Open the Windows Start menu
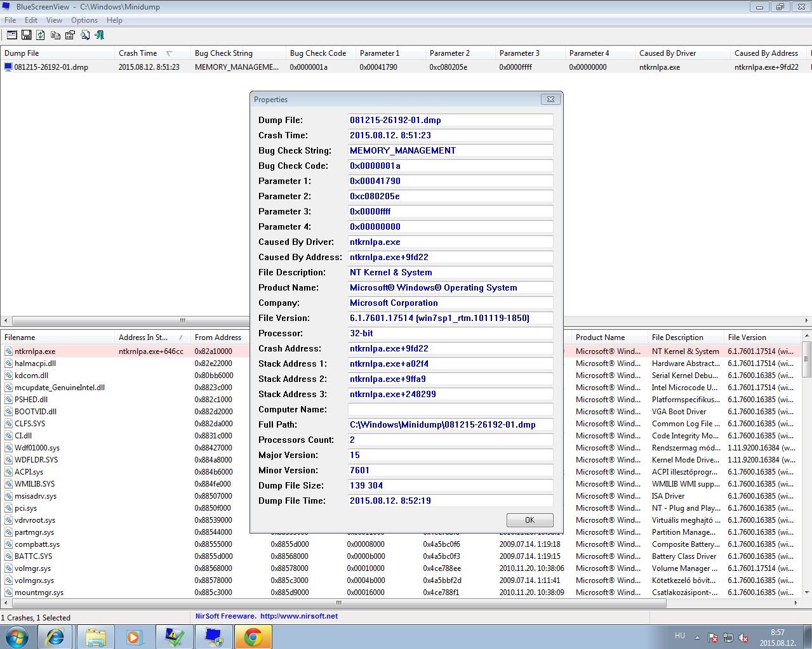Image resolution: width=812 pixels, height=649 pixels. (17, 636)
